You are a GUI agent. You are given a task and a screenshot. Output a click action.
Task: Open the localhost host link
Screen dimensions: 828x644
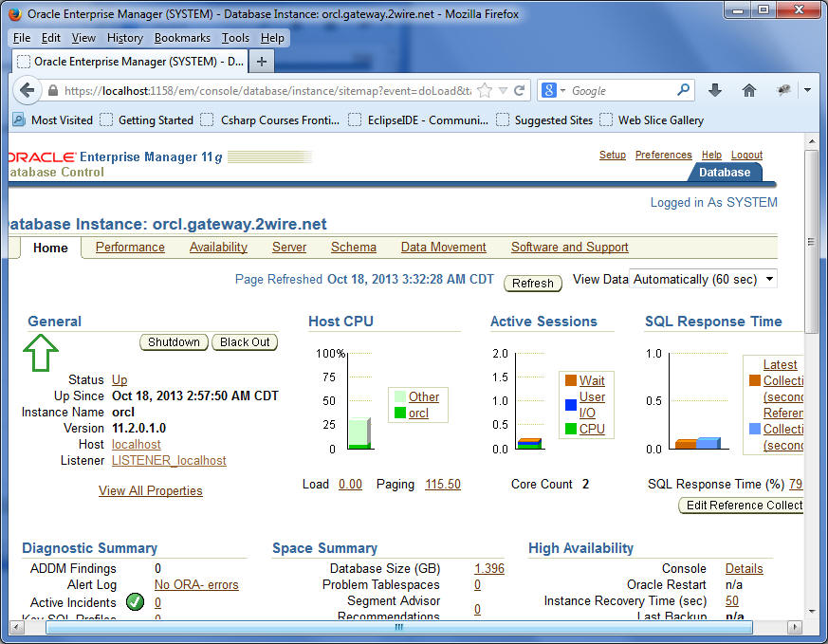click(x=137, y=445)
